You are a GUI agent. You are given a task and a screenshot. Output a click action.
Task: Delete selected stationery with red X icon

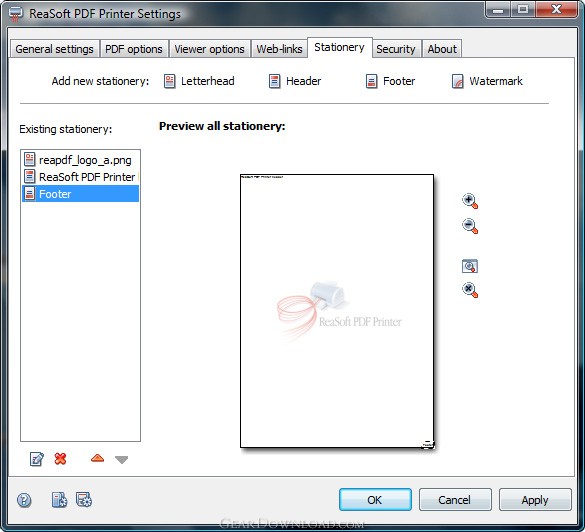click(x=60, y=459)
